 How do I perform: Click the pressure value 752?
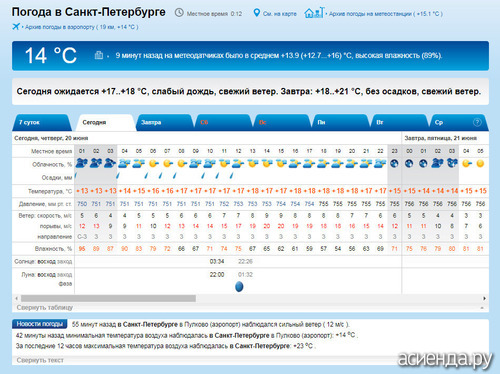(x=224, y=204)
